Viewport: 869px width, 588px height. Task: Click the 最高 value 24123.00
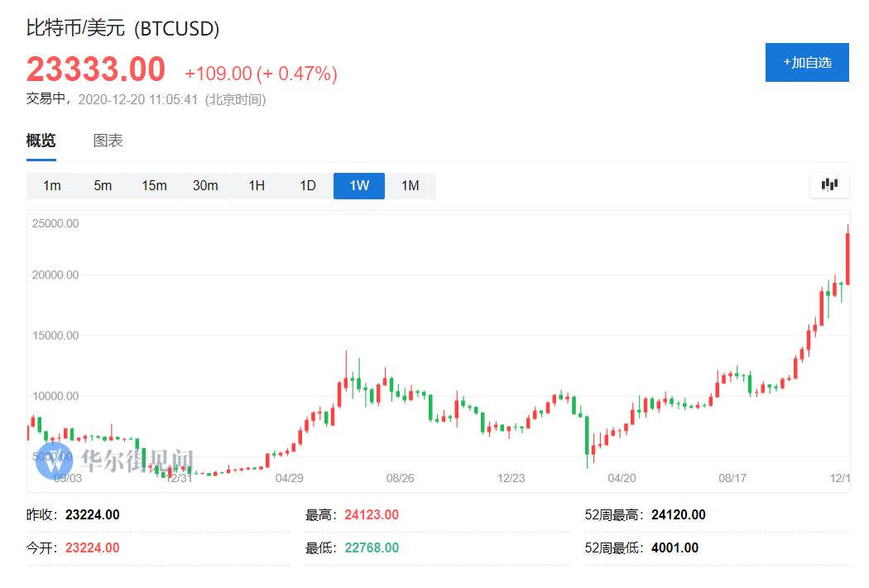click(x=372, y=514)
